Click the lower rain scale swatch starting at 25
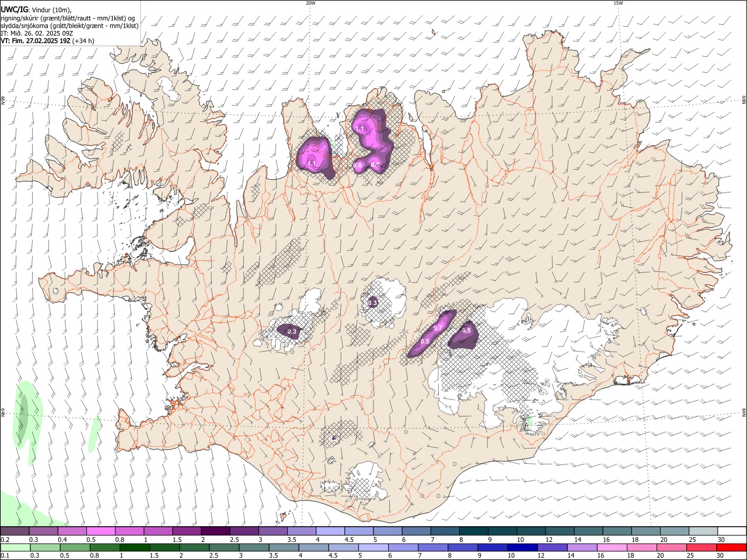The width and height of the screenshot is (747, 560). click(701, 548)
